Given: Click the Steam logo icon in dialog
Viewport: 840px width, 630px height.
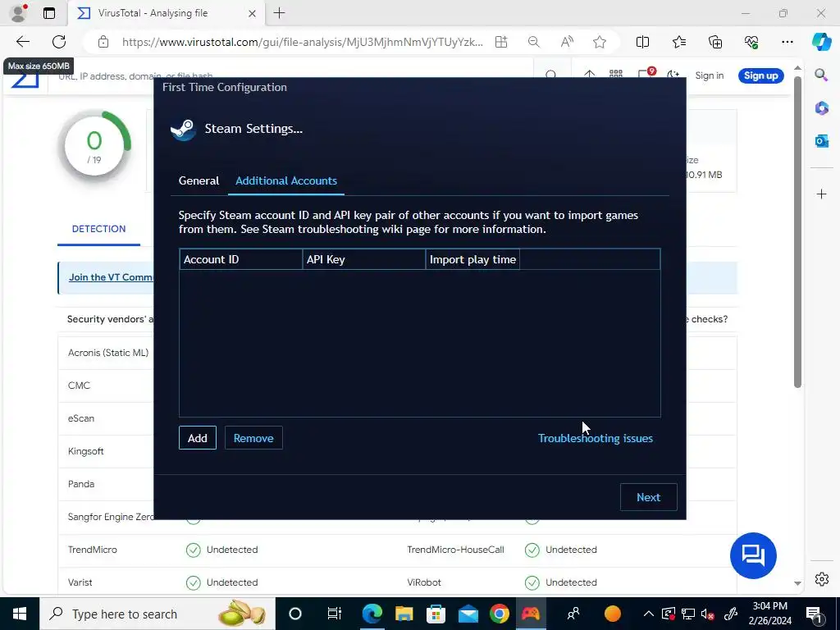Looking at the screenshot, I should click(183, 129).
